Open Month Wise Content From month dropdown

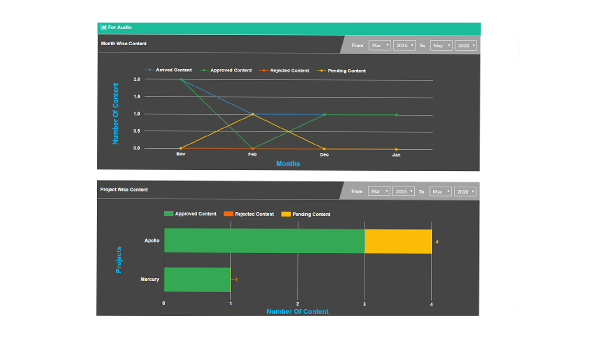pyautogui.click(x=379, y=46)
